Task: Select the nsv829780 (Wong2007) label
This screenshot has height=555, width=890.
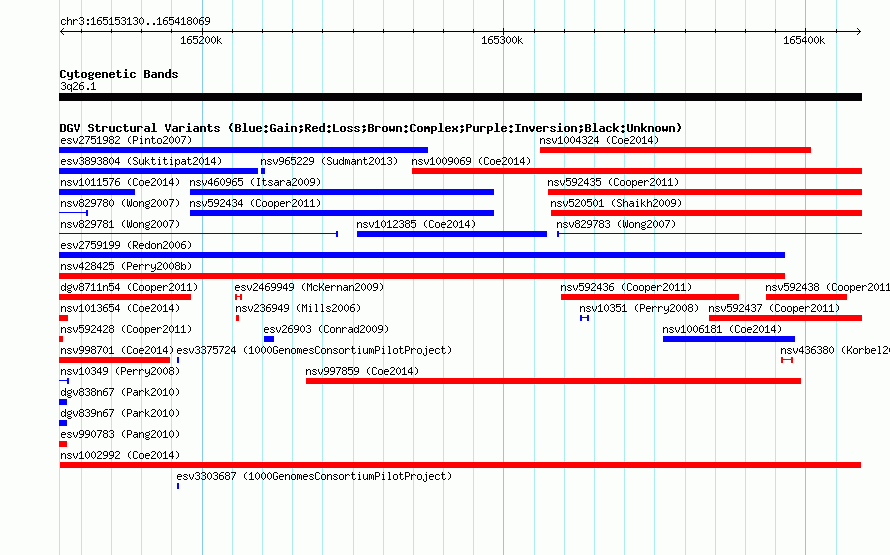Action: click(x=120, y=203)
